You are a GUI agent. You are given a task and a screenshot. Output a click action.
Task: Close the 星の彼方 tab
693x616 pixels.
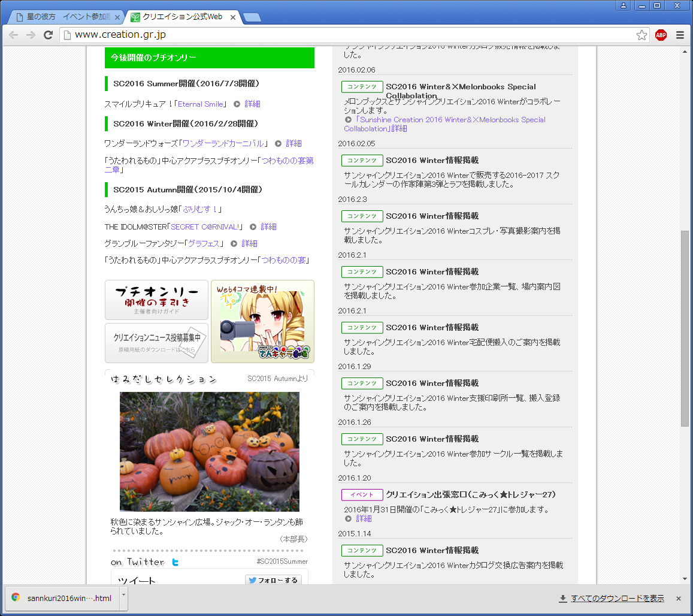(117, 17)
